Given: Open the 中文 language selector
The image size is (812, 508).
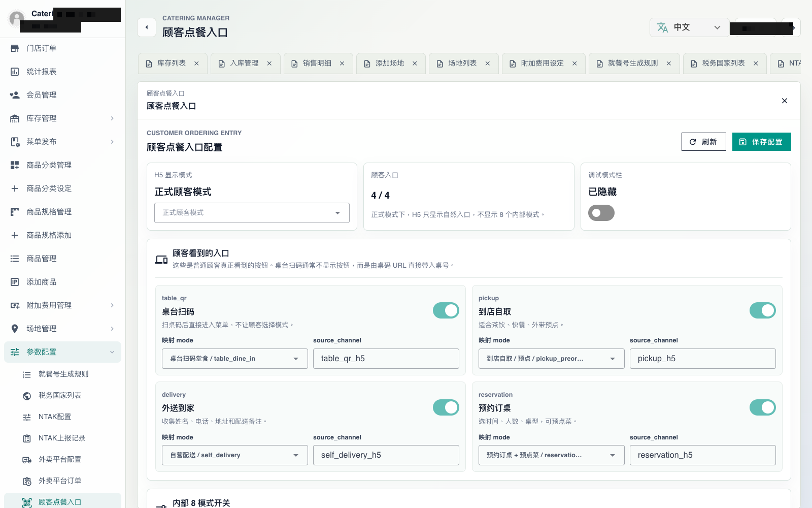Looking at the screenshot, I should 689,27.
